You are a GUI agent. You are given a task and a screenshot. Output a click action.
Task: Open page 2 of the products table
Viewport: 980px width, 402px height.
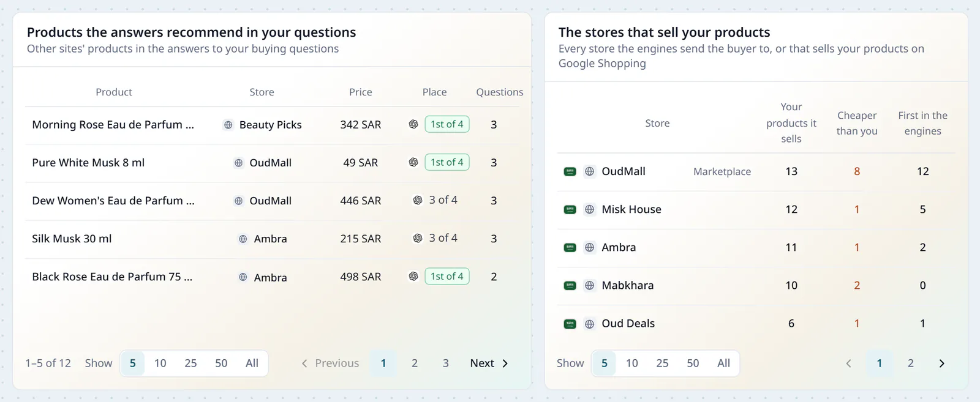coord(415,363)
